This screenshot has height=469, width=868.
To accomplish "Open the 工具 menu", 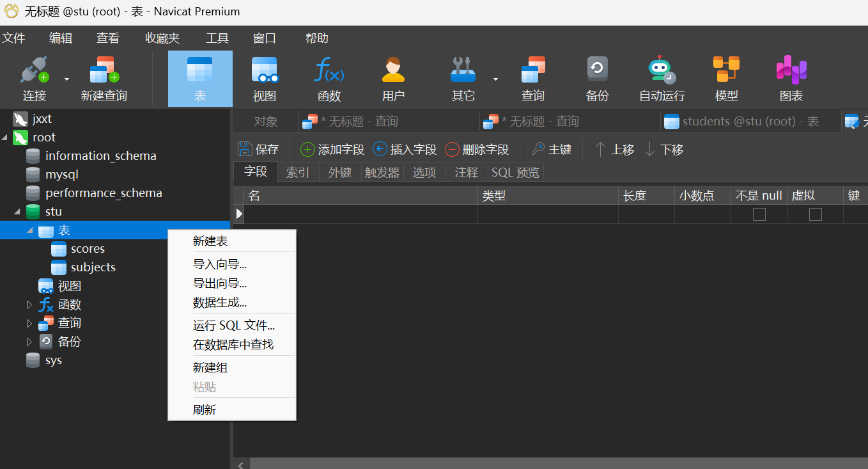I will 217,38.
